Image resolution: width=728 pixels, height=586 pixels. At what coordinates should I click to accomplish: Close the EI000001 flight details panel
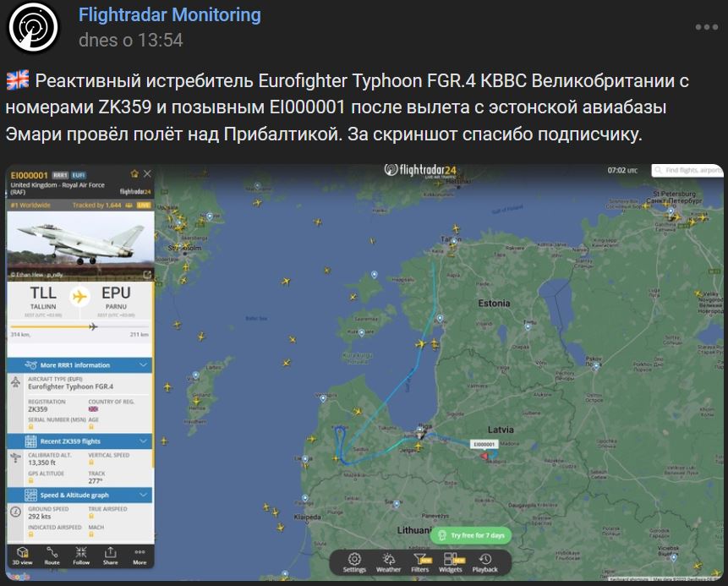[148, 173]
